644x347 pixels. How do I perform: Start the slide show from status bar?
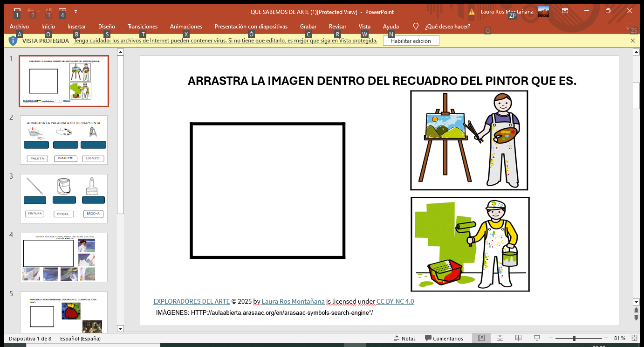[x=537, y=338]
